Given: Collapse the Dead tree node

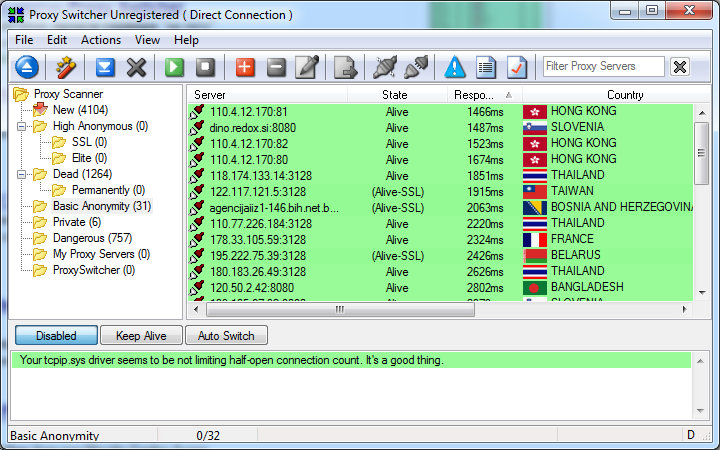Looking at the screenshot, I should point(21,174).
